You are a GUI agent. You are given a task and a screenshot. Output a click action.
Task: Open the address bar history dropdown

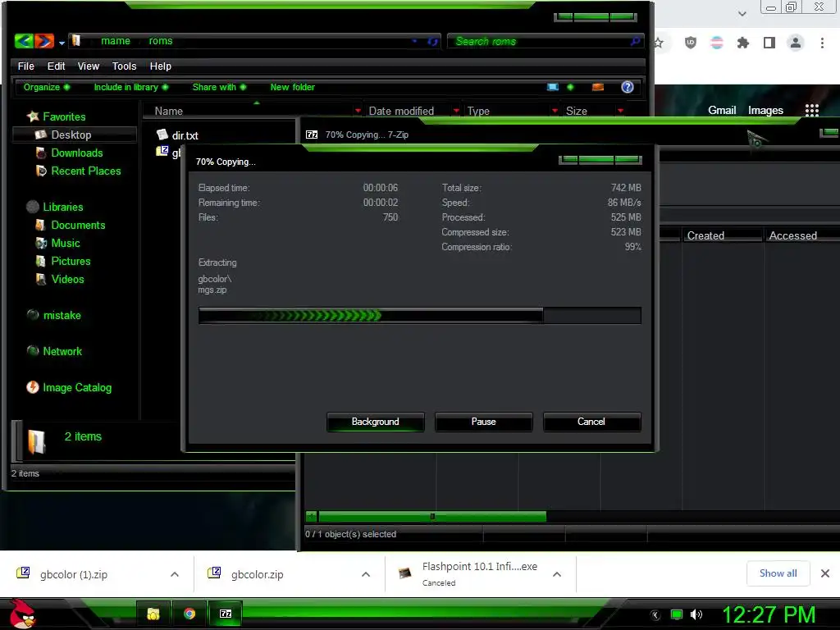pos(414,41)
